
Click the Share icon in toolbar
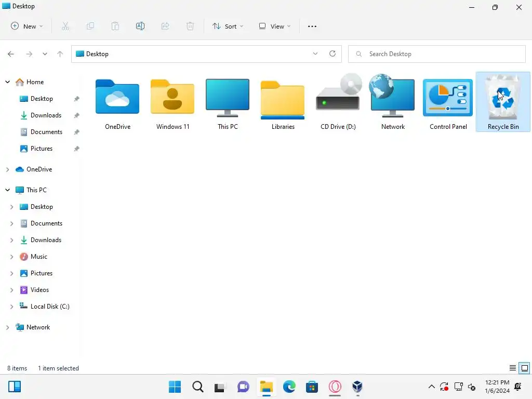point(165,26)
